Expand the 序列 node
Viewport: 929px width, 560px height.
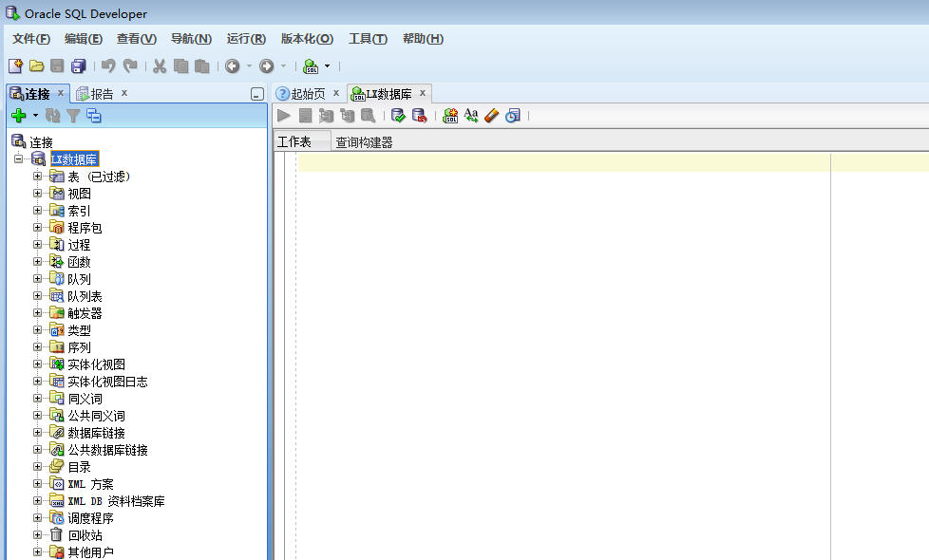point(37,346)
